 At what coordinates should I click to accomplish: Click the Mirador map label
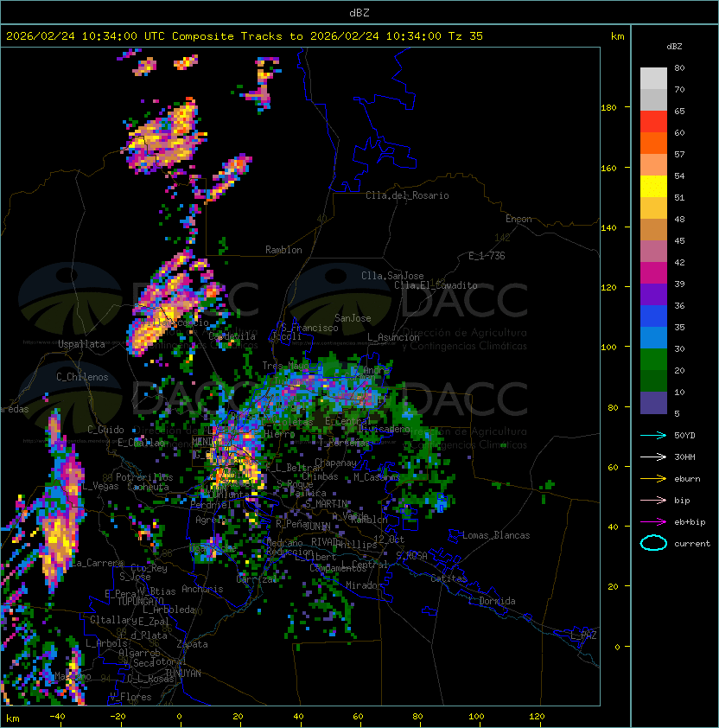tap(365, 585)
